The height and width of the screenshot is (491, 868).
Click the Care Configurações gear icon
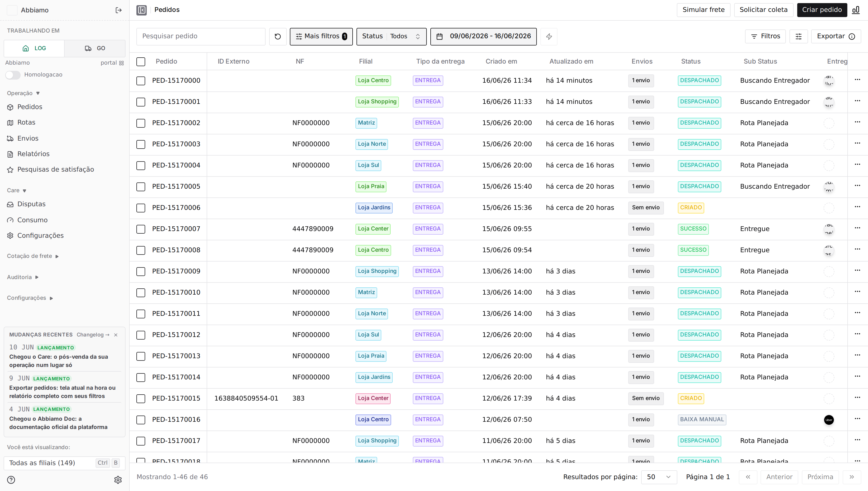10,236
